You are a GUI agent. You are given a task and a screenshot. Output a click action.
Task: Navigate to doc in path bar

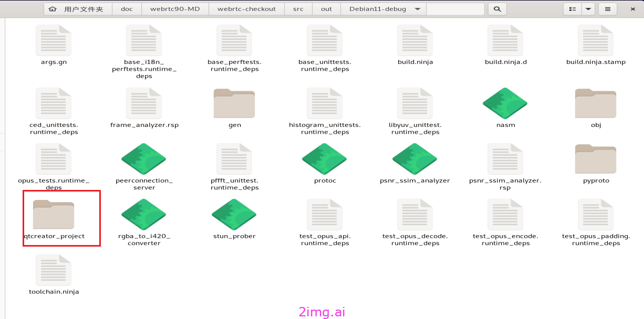pos(127,9)
